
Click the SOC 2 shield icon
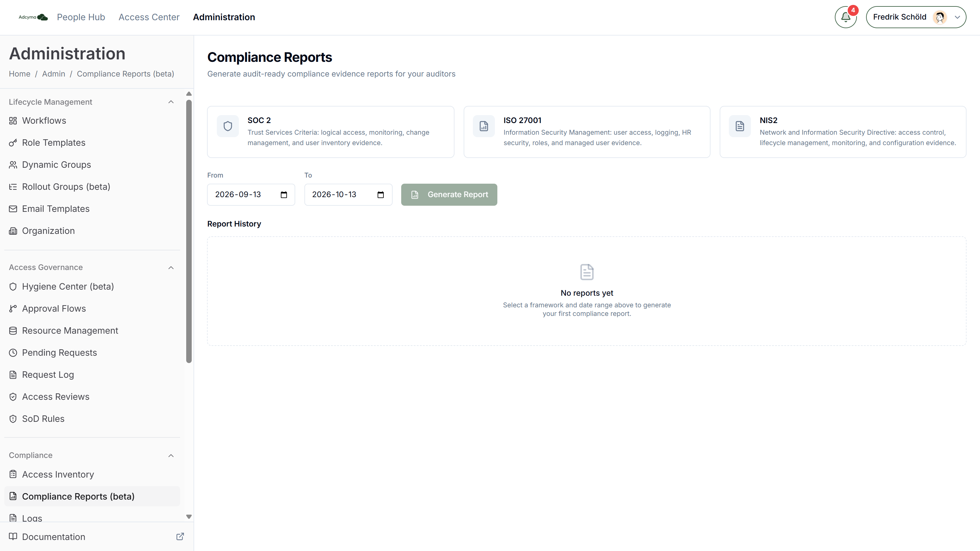(x=228, y=126)
